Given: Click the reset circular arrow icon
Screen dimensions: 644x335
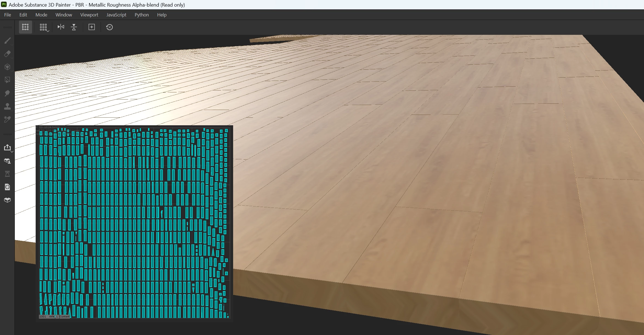Looking at the screenshot, I should coord(109,27).
